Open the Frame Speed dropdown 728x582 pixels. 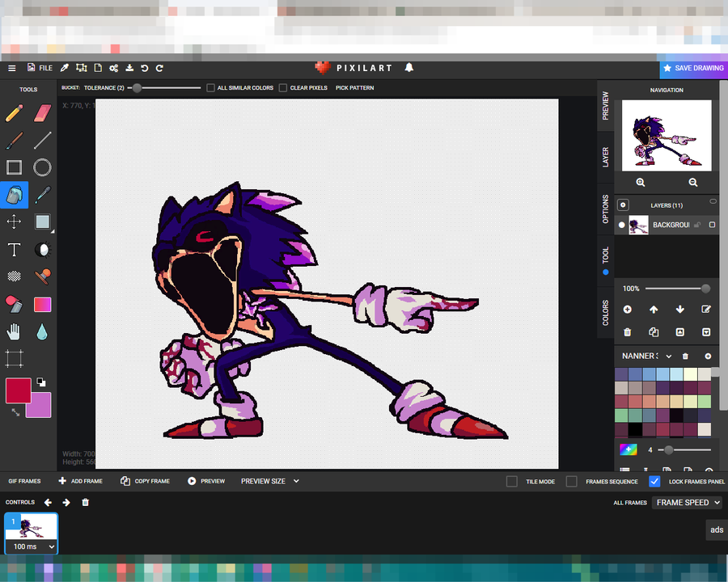tap(687, 503)
